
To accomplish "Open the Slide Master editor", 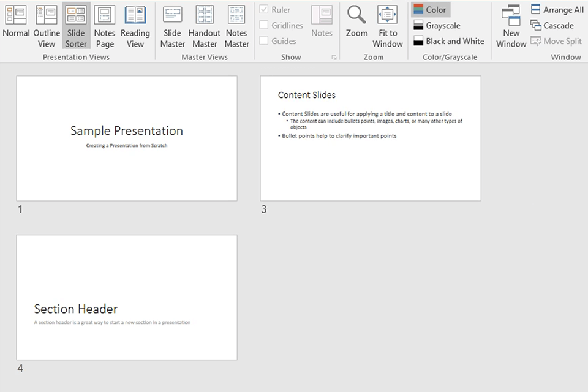I will (172, 26).
